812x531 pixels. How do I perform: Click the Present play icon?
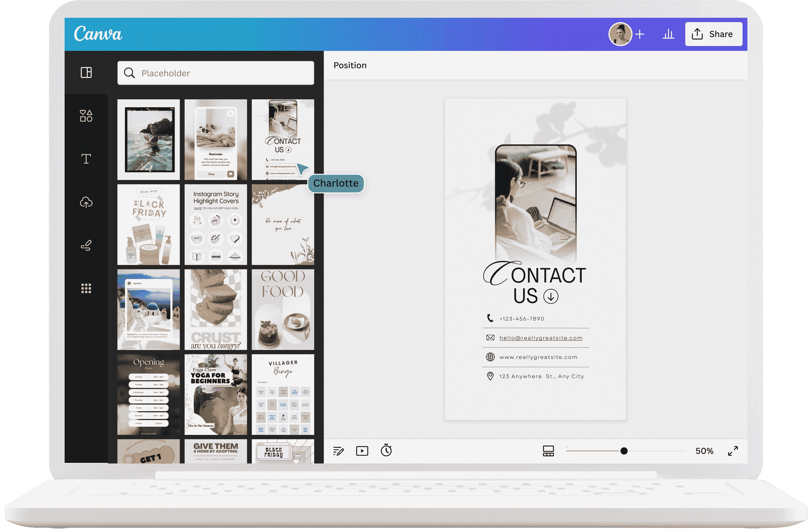click(x=362, y=451)
